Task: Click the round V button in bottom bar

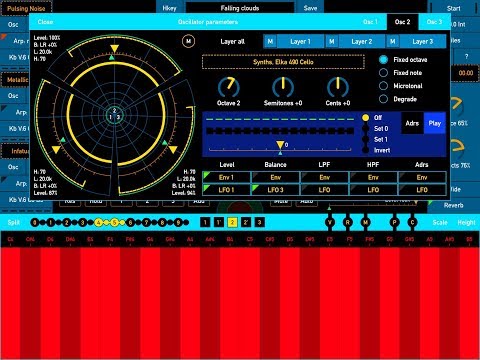Action: click(x=330, y=222)
